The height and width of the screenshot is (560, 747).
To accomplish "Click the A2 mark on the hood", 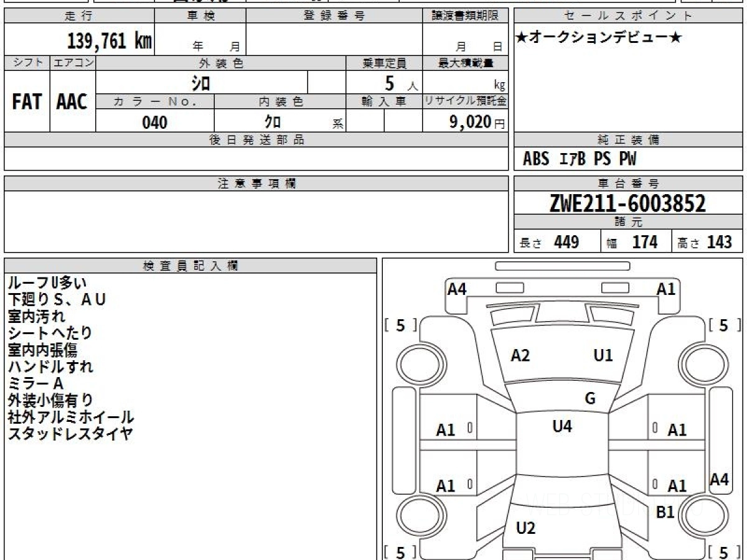I will click(x=520, y=356).
